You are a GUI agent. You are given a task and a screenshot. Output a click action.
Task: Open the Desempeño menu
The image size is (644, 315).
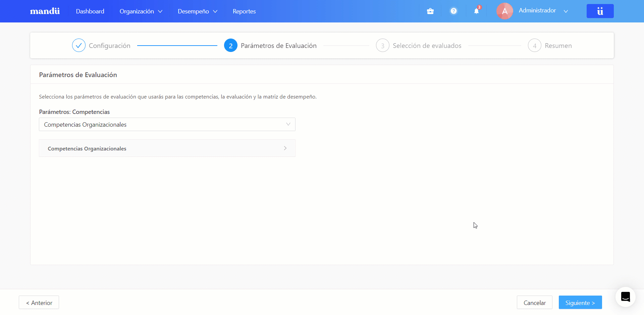(x=198, y=11)
